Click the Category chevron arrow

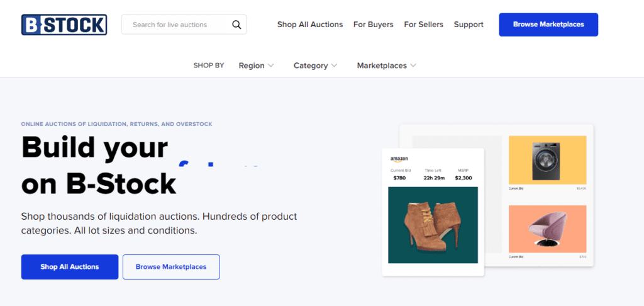tap(335, 66)
